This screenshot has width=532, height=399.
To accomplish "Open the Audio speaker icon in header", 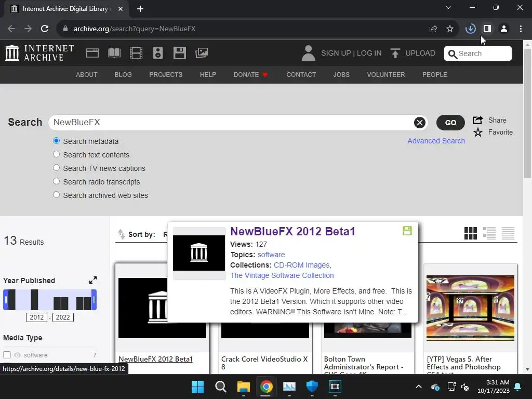I will (x=158, y=54).
